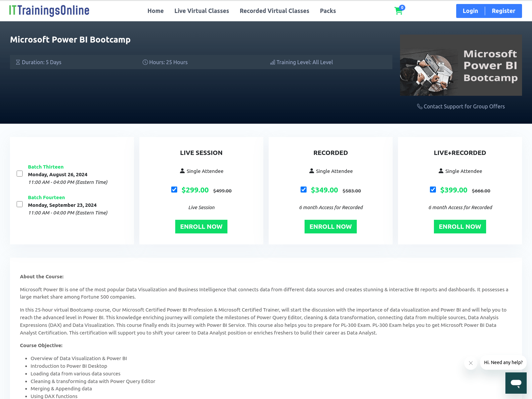Click the phone icon beside Contact Support
532x399 pixels.
point(420,106)
